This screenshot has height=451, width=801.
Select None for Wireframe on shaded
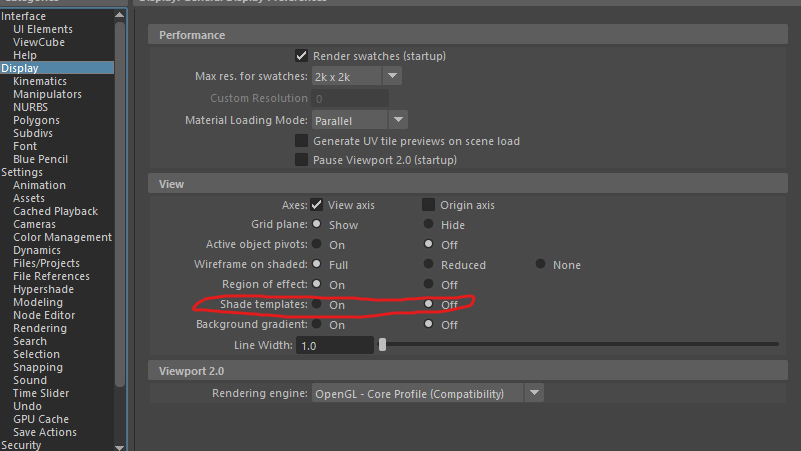pyautogui.click(x=541, y=265)
